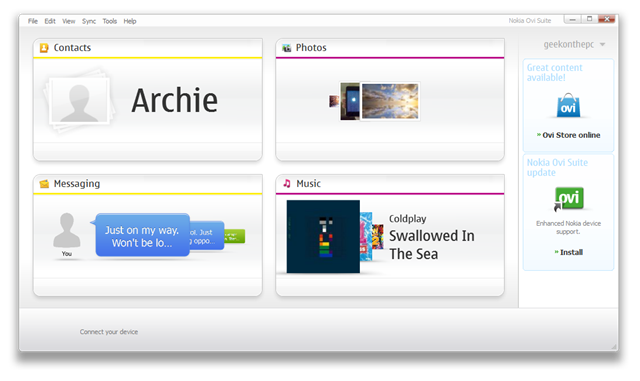Open the Sync menu

pyautogui.click(x=89, y=21)
